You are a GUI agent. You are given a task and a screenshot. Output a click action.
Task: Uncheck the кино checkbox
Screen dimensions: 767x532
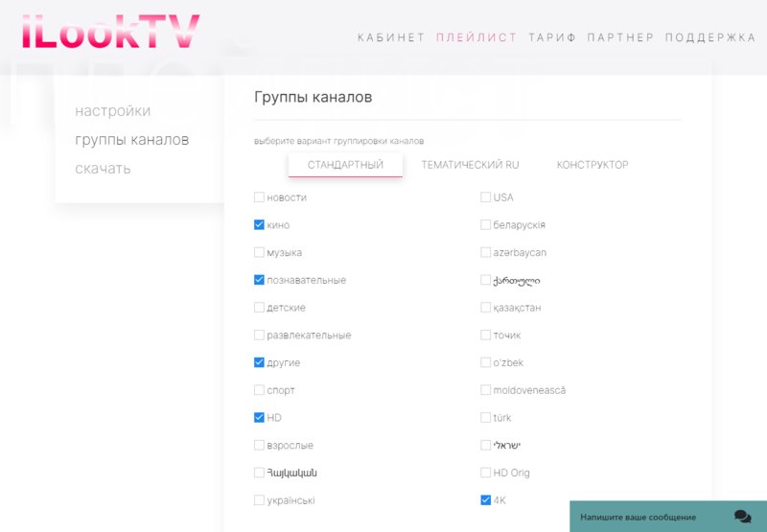click(x=259, y=225)
